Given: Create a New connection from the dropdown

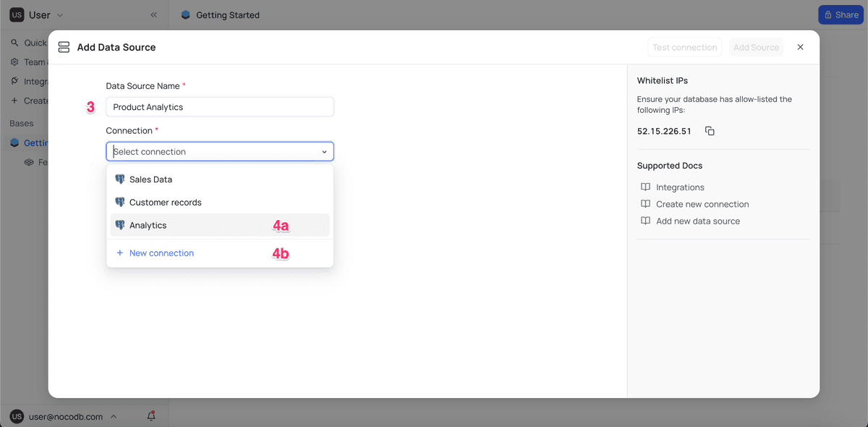Looking at the screenshot, I should (161, 253).
